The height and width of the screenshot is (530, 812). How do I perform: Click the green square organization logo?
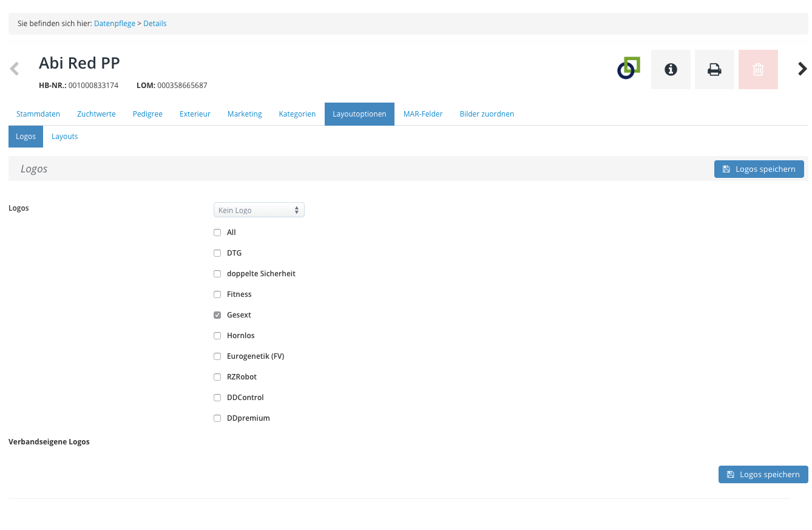pos(629,68)
